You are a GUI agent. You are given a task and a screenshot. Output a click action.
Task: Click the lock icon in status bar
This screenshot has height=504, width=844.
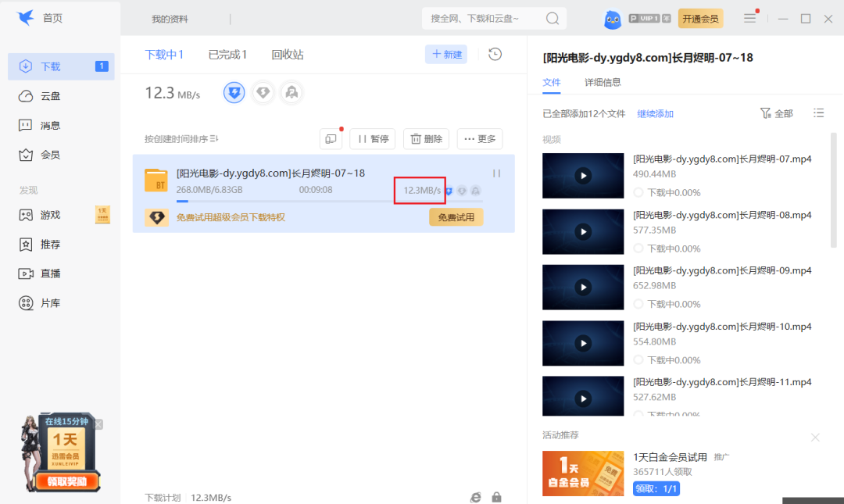click(496, 497)
